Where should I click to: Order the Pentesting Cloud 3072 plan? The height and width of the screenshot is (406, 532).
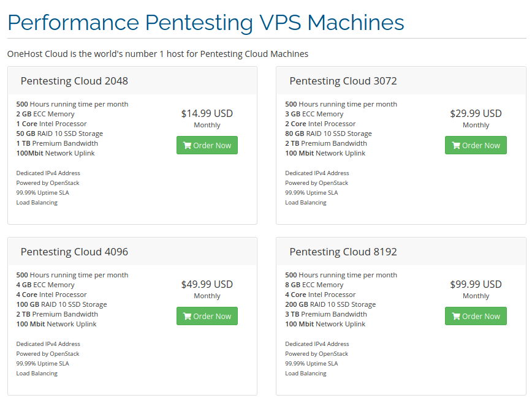pos(476,146)
